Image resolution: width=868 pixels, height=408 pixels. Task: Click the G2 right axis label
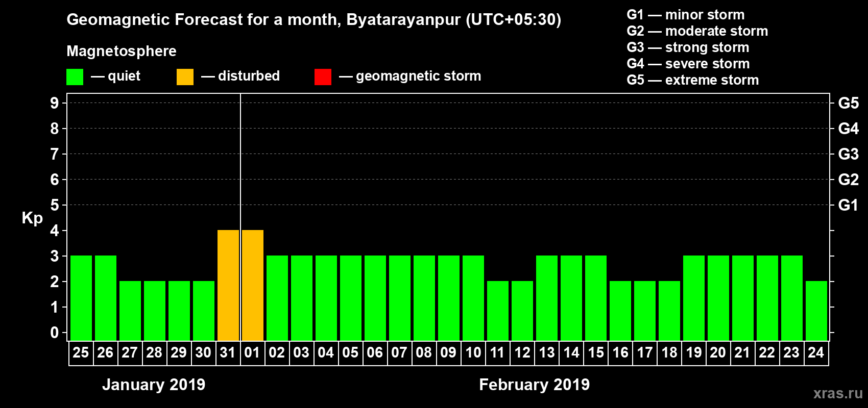[x=849, y=180]
